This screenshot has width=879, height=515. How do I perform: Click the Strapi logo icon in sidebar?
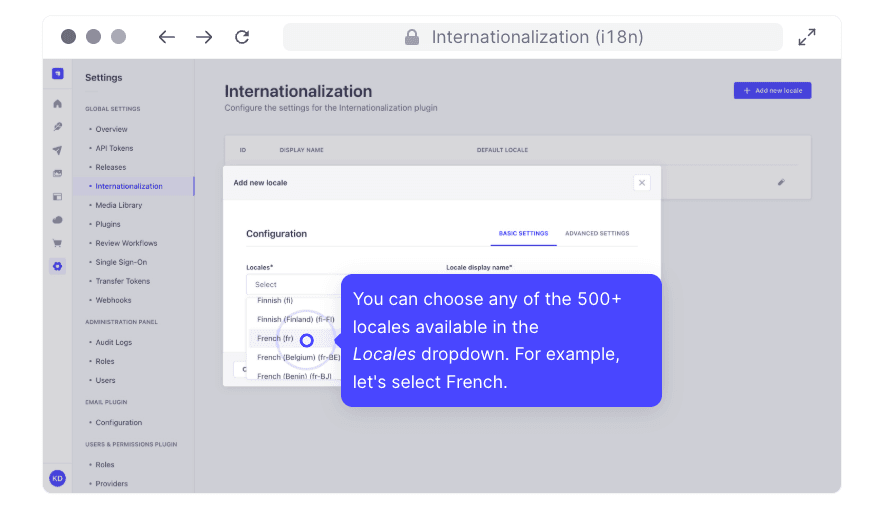(x=58, y=73)
